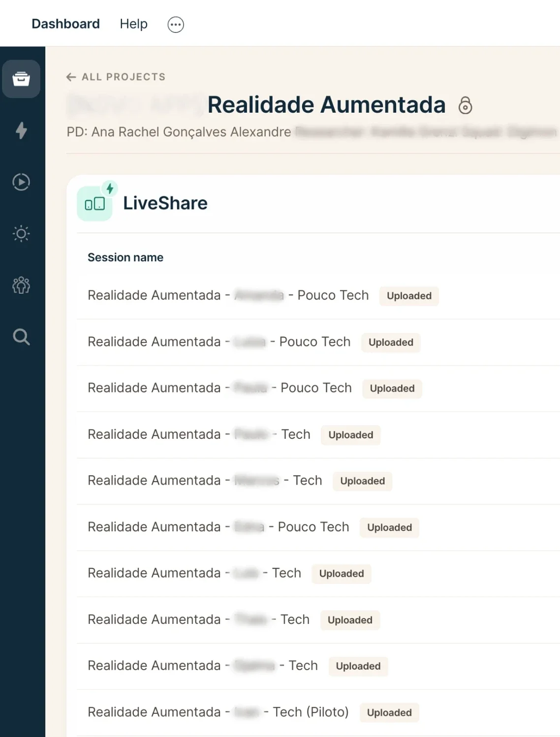Click Uploaded badge on third session row

(x=392, y=389)
